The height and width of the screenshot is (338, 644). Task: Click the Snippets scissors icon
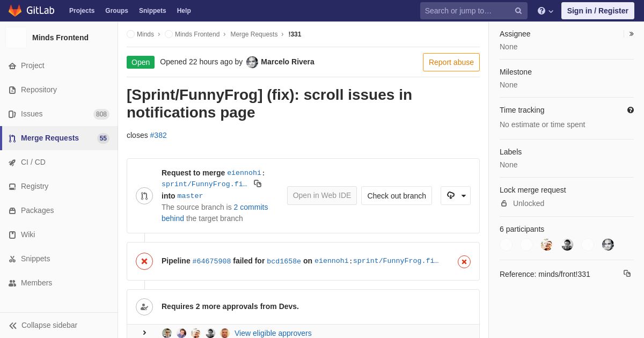[x=12, y=259]
